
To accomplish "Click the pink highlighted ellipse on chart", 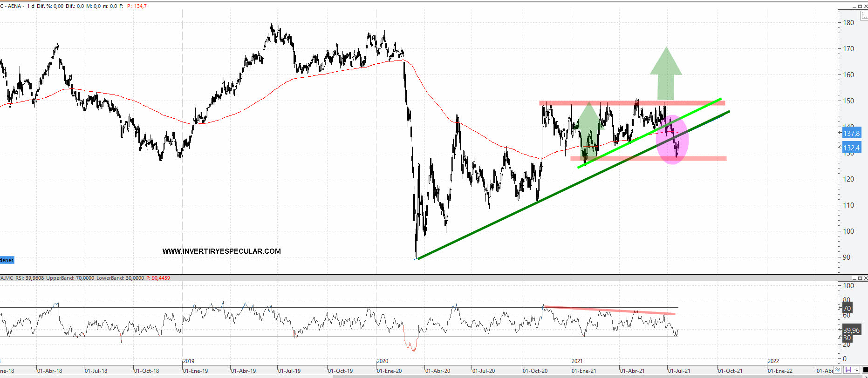I will click(672, 139).
